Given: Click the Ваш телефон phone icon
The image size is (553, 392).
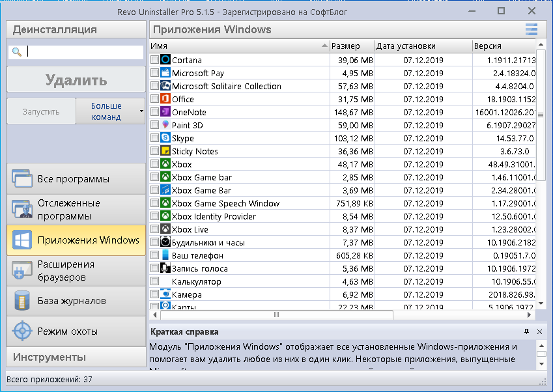Looking at the screenshot, I should tap(165, 255).
